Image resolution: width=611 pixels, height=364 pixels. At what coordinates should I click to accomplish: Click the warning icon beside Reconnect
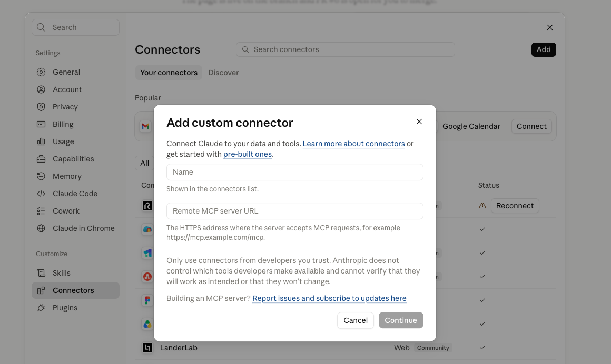click(482, 206)
